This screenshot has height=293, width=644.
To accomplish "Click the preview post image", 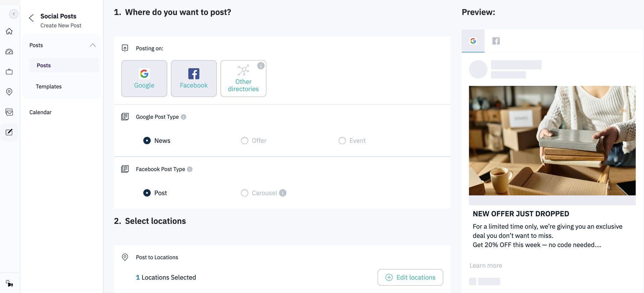I will click(552, 140).
